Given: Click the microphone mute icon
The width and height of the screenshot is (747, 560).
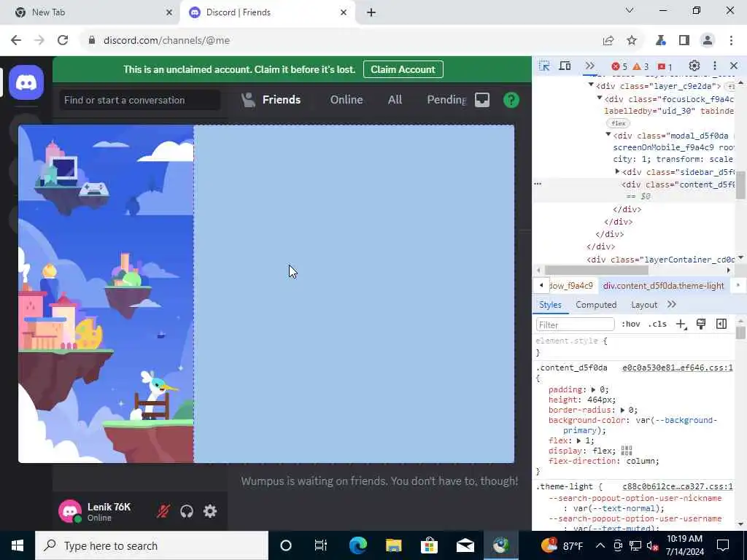Looking at the screenshot, I should [x=163, y=511].
